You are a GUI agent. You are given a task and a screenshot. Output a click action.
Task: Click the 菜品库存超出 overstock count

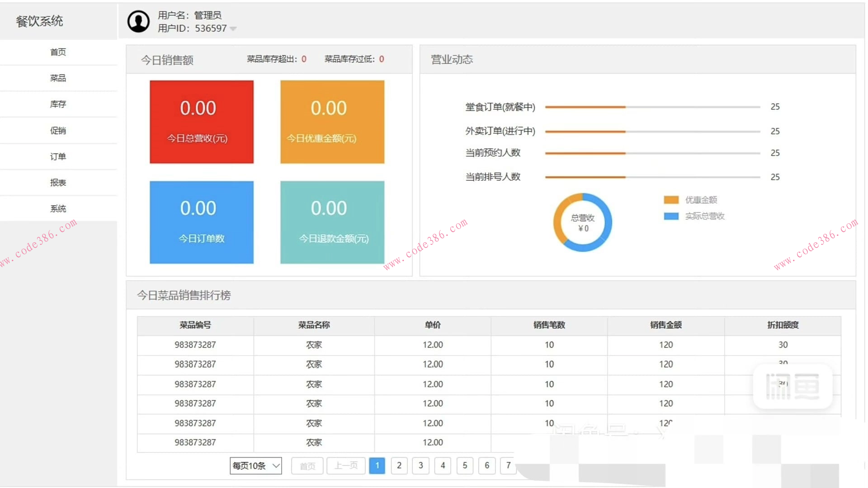coord(304,59)
